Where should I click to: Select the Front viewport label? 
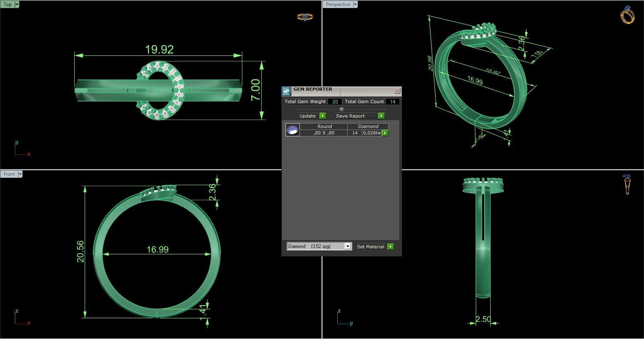[x=9, y=174]
